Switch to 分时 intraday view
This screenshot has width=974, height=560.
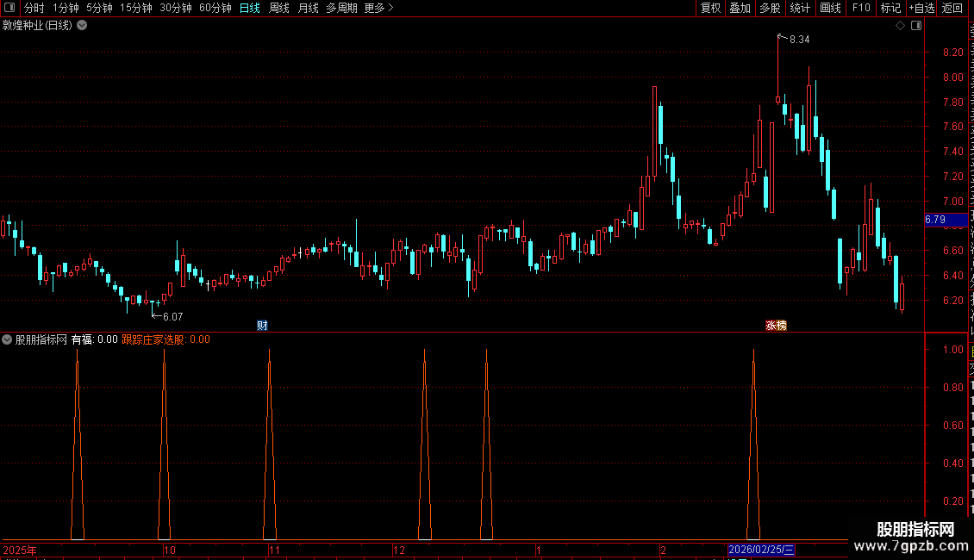(34, 8)
